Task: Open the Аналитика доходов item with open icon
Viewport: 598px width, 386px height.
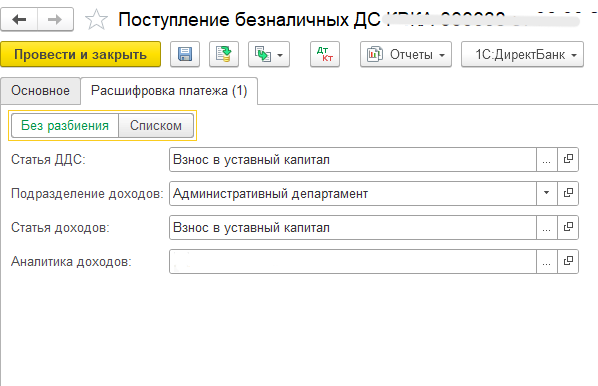Action: 568,261
